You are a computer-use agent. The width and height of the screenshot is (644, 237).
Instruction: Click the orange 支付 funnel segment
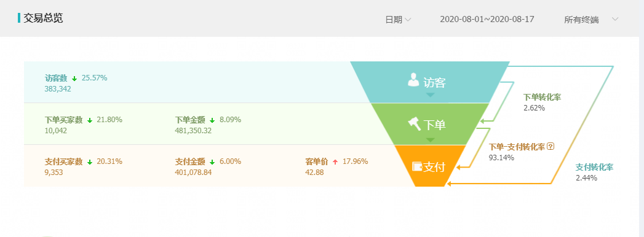coord(430,166)
